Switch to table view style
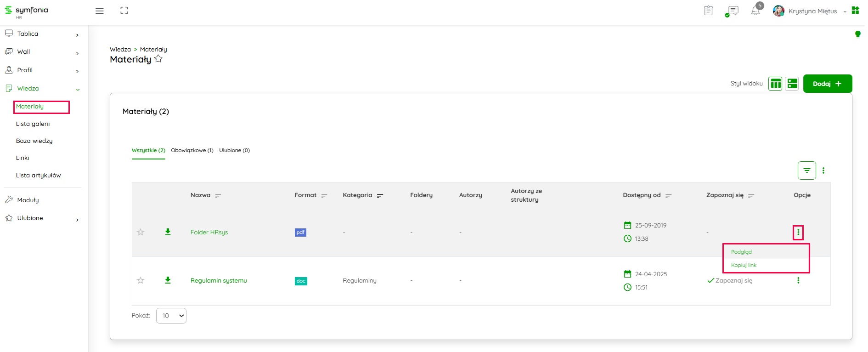The width and height of the screenshot is (868, 352). click(x=775, y=84)
